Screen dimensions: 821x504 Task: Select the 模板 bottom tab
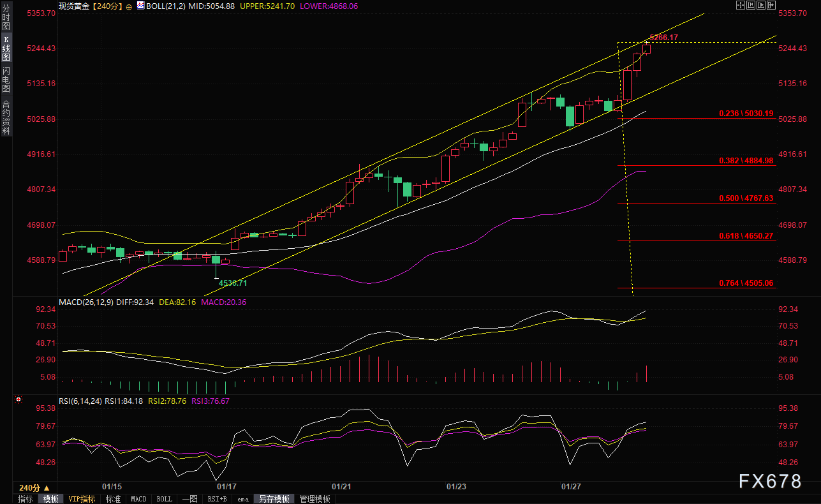click(51, 499)
